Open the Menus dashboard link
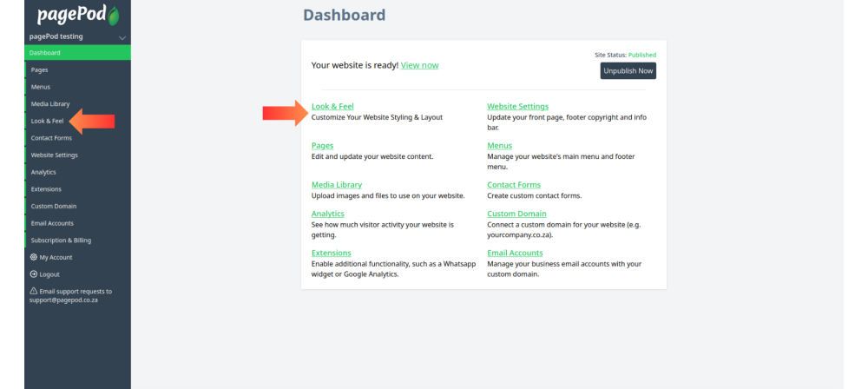The height and width of the screenshot is (389, 868). [500, 145]
